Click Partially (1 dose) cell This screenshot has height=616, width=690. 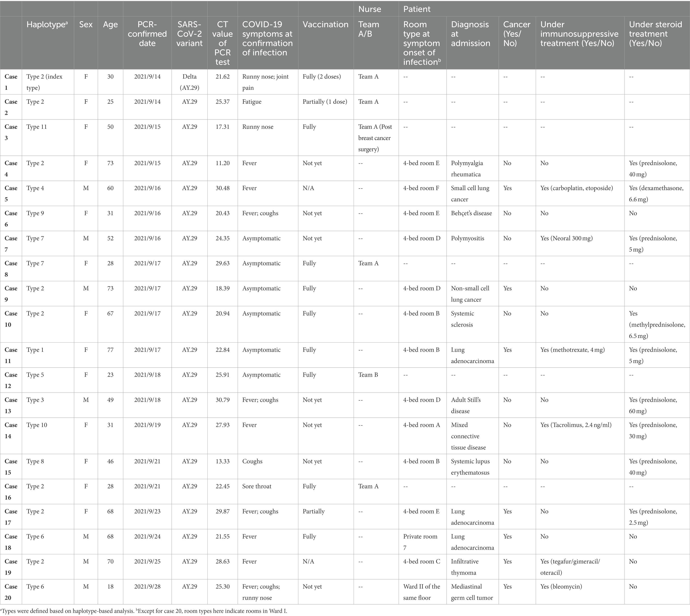[324, 102]
